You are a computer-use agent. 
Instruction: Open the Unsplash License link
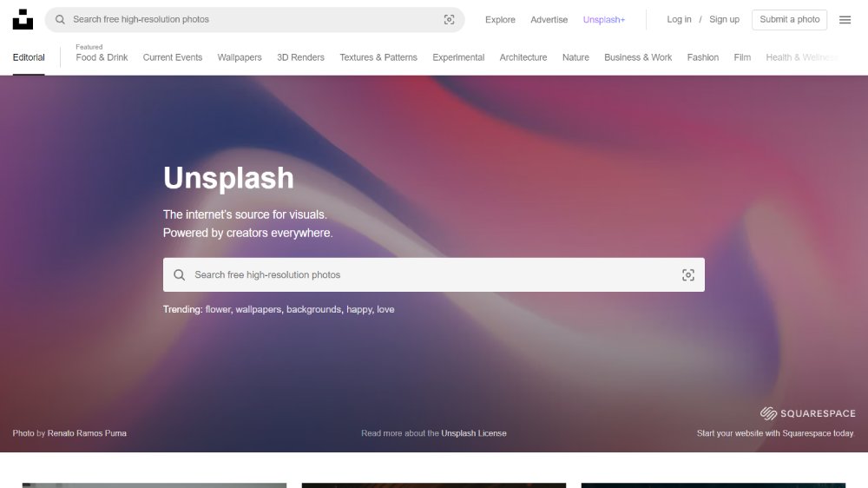(x=474, y=433)
